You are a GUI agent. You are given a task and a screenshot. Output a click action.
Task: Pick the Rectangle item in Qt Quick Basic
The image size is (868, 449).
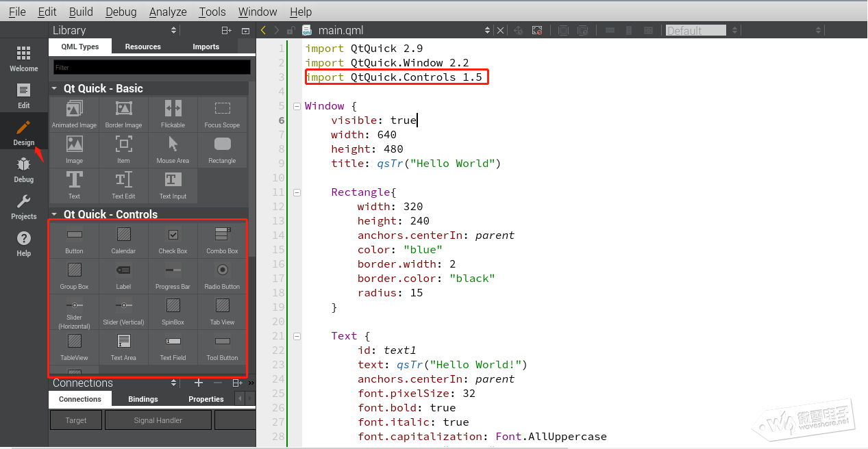pos(222,149)
